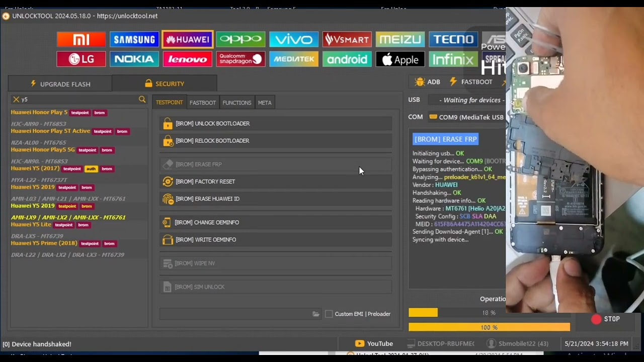Select the Android brand icon
Viewport: 644px width, 362px height.
(x=347, y=59)
